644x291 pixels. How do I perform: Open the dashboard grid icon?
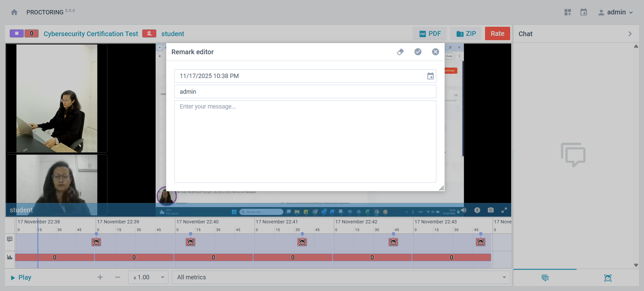pyautogui.click(x=568, y=12)
